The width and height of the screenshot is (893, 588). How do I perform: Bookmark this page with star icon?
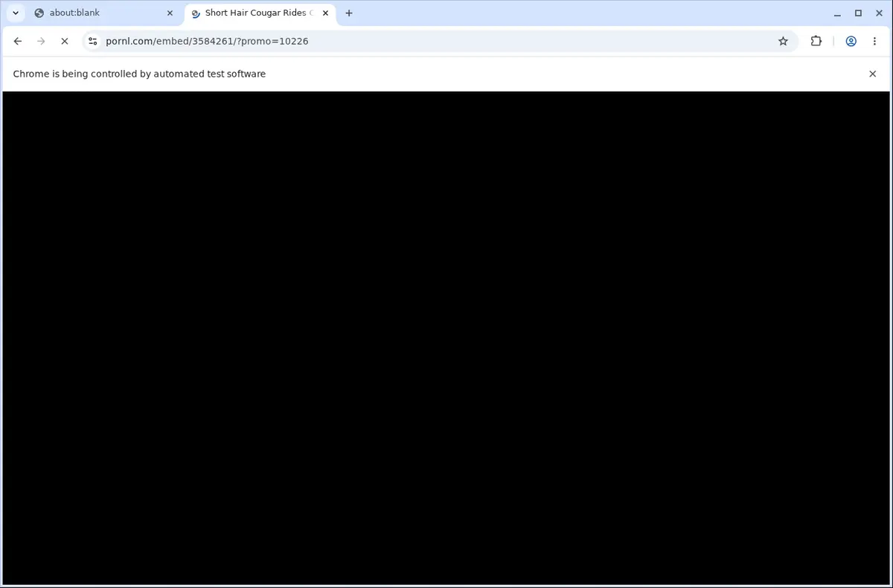pyautogui.click(x=783, y=41)
